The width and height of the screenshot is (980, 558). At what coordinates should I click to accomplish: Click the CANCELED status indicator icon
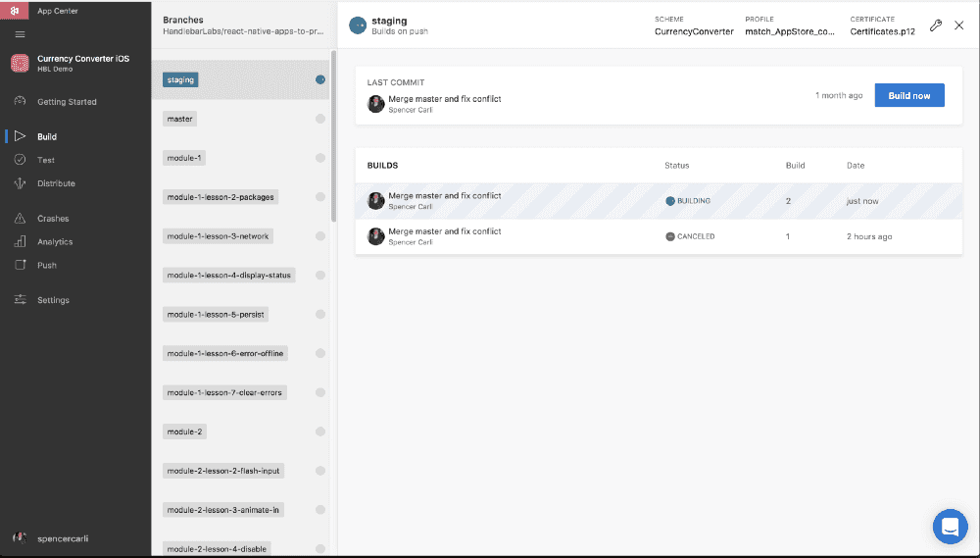670,236
